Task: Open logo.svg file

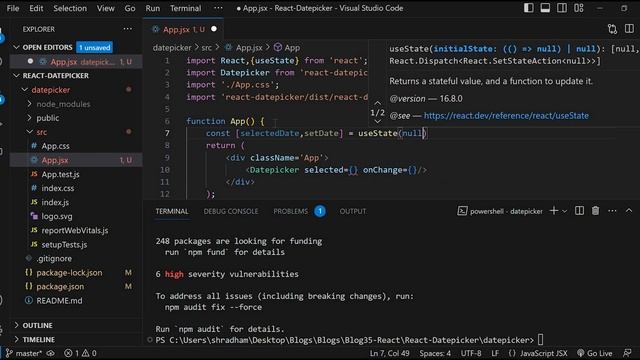Action: [x=57, y=216]
